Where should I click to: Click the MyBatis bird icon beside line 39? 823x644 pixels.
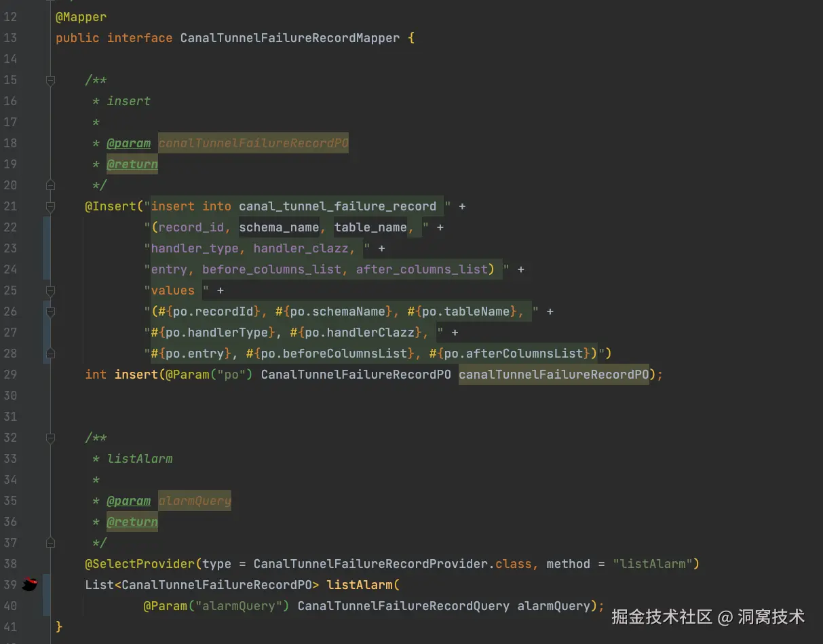(30, 584)
